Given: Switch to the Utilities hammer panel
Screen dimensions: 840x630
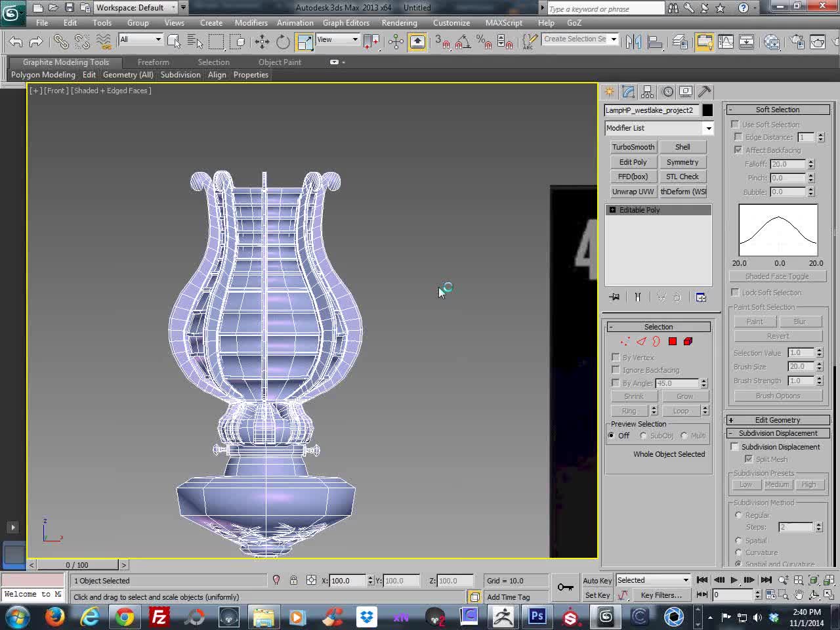Looking at the screenshot, I should (705, 91).
